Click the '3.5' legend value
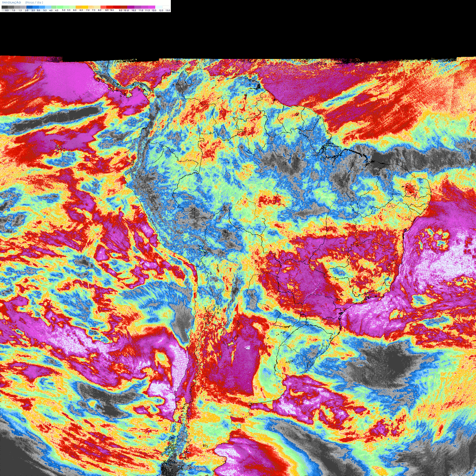The width and height of the screenshot is (476, 476). point(45,10)
